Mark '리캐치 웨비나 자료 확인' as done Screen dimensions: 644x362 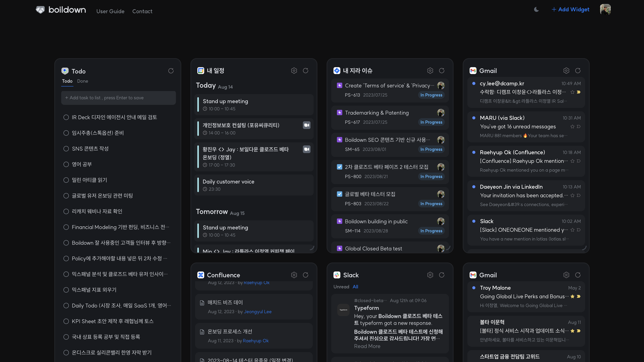click(66, 211)
